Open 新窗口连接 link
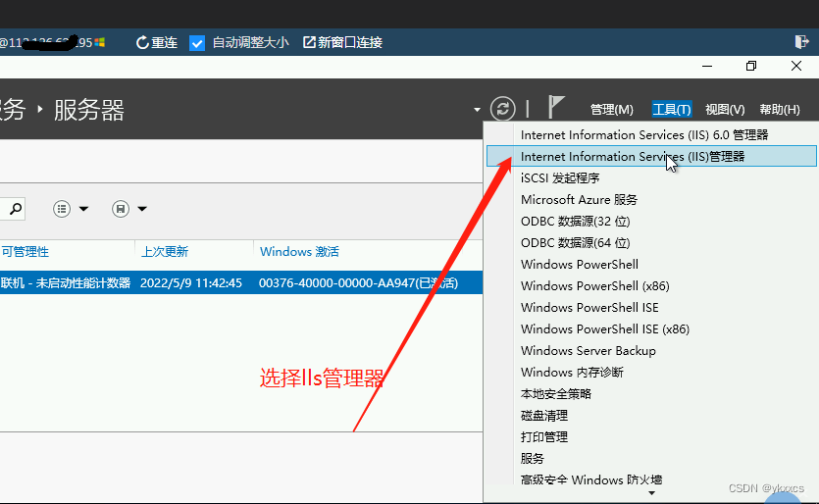The height and width of the screenshot is (504, 819). tap(343, 42)
